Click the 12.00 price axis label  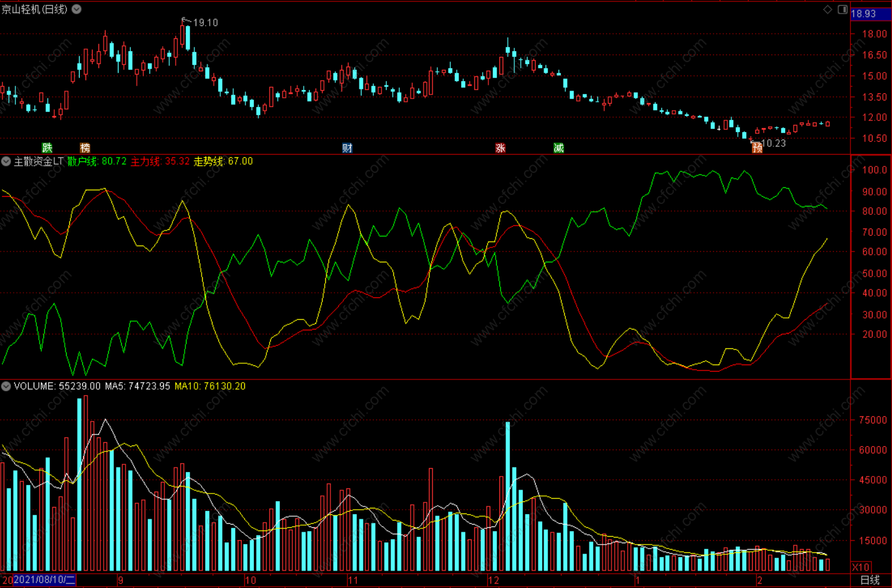pos(875,117)
